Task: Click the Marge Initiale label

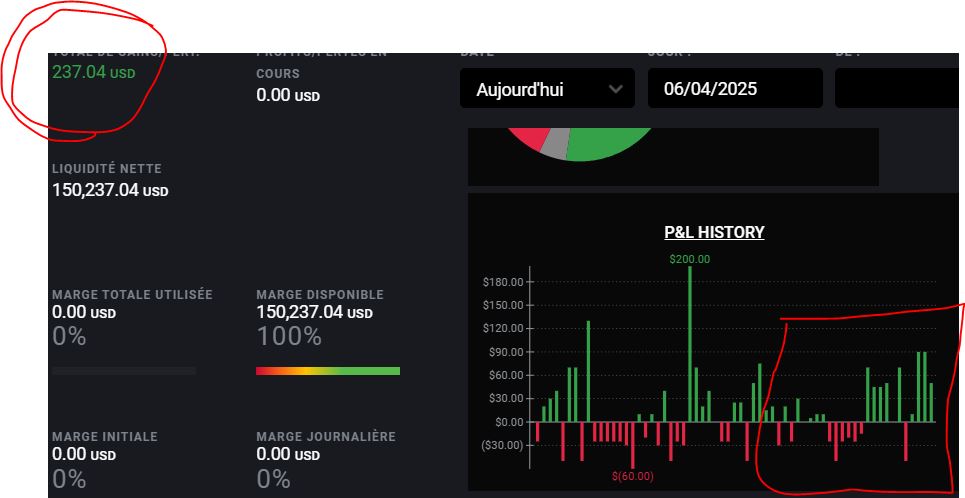Action: click(x=105, y=436)
